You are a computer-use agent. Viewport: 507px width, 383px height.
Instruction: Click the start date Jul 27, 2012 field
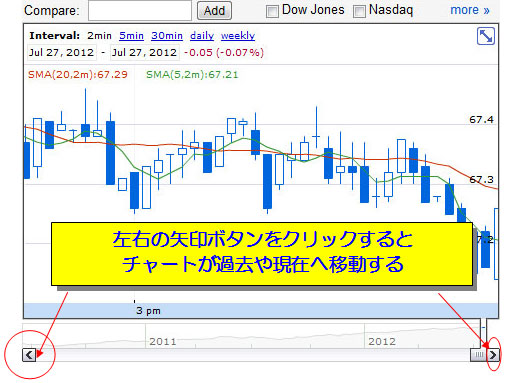click(62, 53)
